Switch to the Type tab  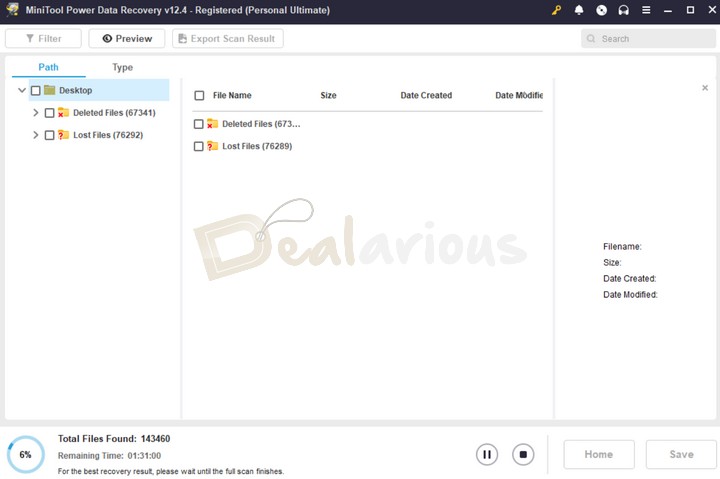pos(123,67)
